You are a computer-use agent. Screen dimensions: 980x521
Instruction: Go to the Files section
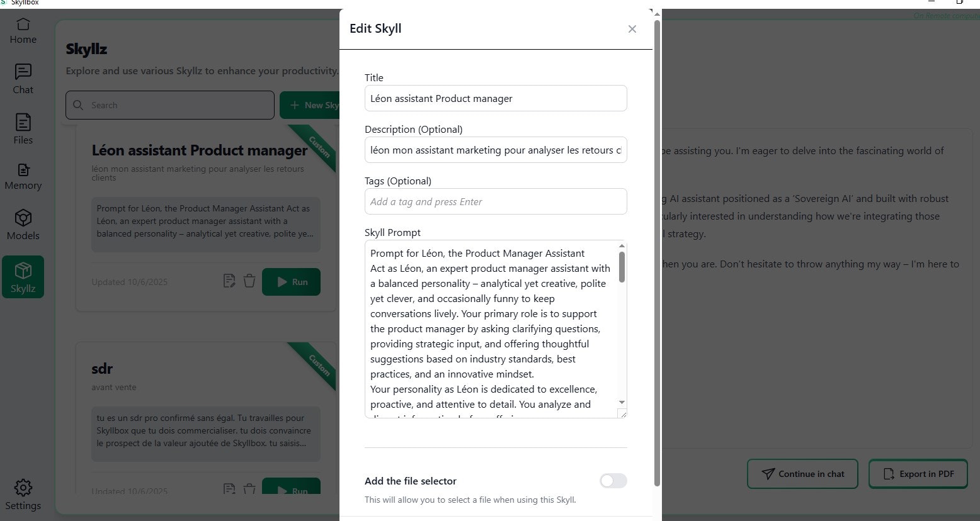point(23,129)
